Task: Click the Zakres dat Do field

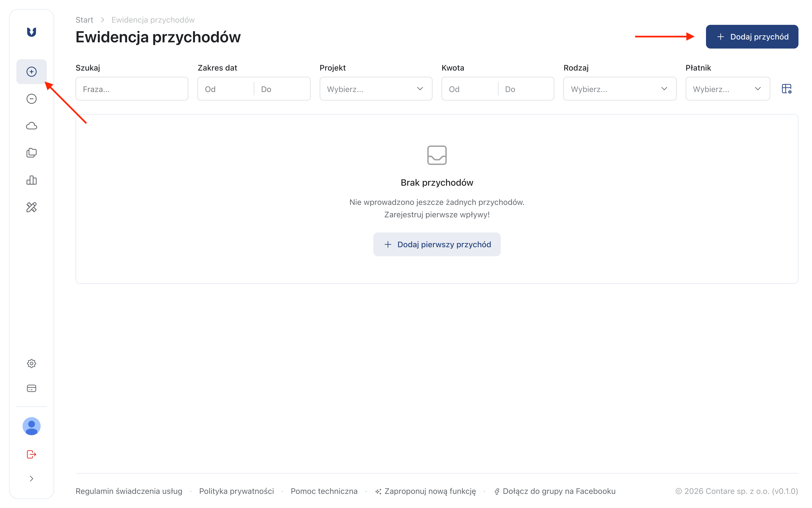Action: [282, 89]
